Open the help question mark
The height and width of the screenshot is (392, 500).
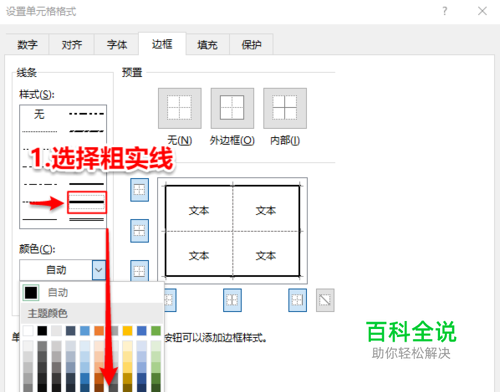pyautogui.click(x=445, y=11)
